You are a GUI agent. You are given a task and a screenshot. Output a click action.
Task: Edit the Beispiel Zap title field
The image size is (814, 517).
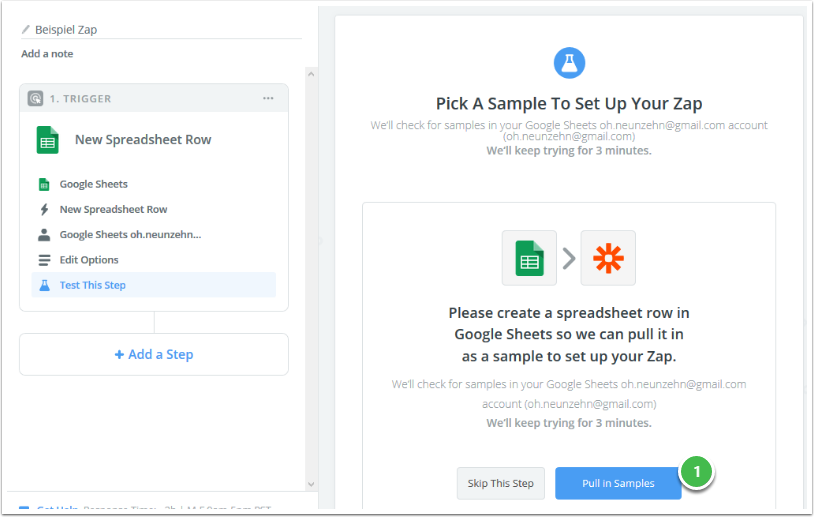point(161,30)
